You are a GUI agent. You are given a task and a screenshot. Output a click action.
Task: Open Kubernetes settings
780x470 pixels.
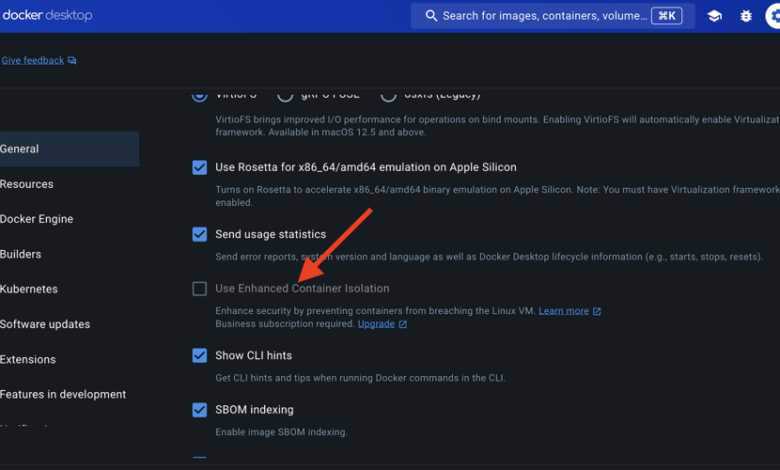coord(29,289)
